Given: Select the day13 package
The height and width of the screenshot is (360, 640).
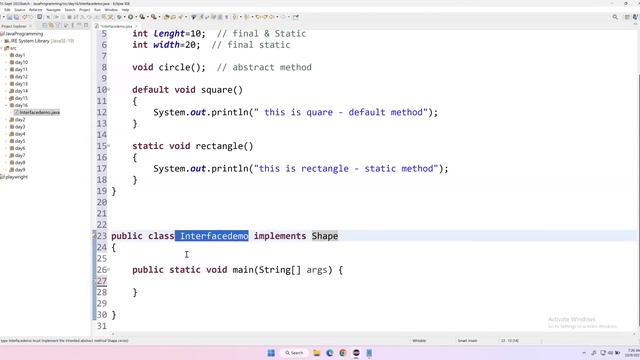Looking at the screenshot, I should 21,84.
